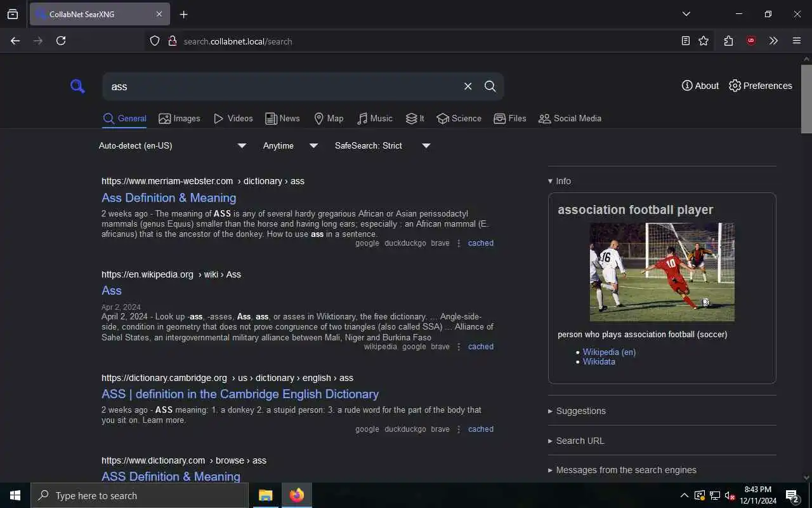Click the football player infobox image
The height and width of the screenshot is (508, 812).
(662, 272)
